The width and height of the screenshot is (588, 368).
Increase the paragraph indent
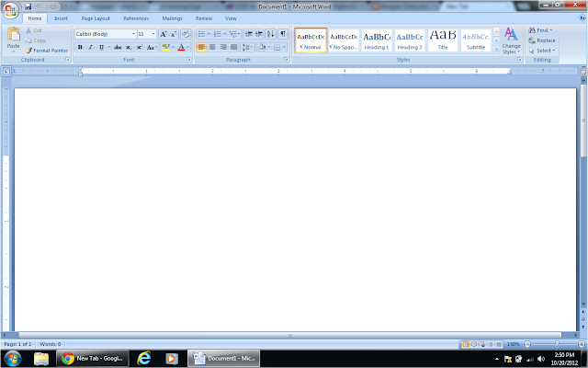[x=259, y=34]
